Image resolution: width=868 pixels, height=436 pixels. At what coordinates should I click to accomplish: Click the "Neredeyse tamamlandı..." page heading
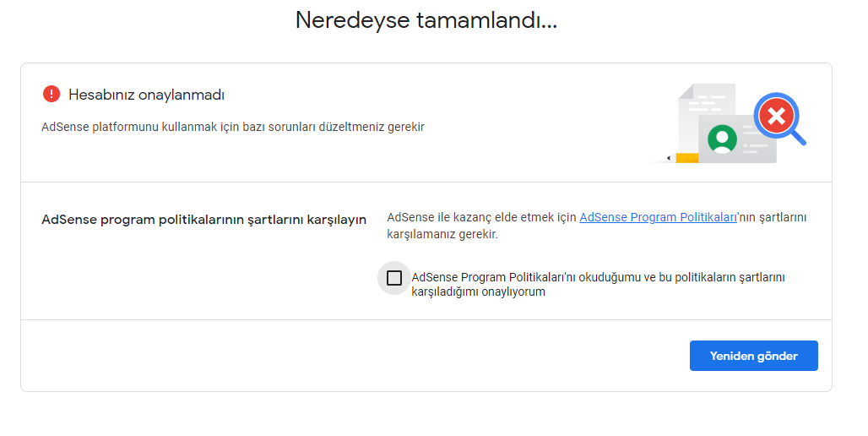click(x=426, y=20)
